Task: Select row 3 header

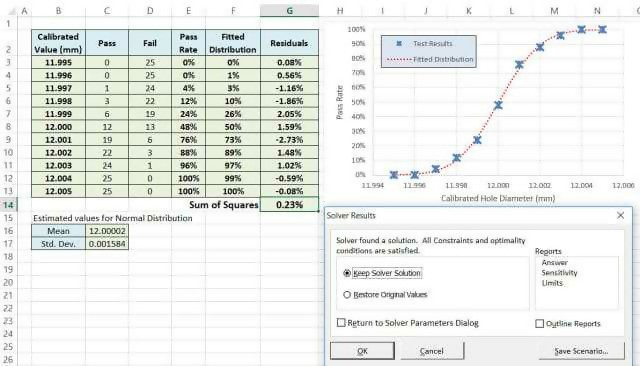Action: click(x=8, y=62)
